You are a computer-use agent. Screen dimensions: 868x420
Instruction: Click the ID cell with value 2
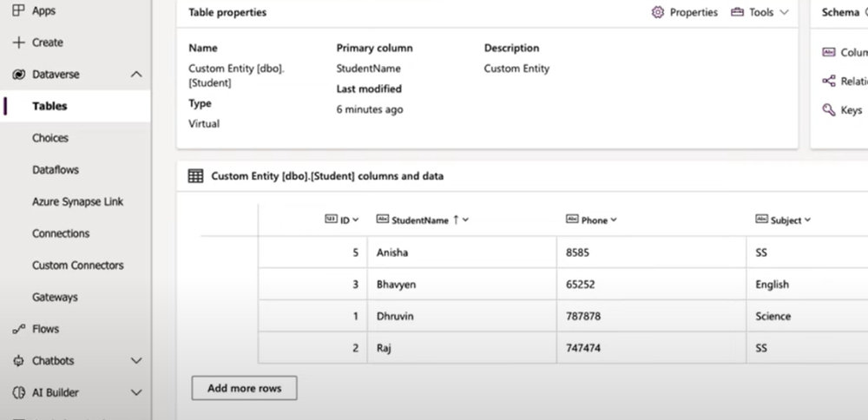point(312,348)
